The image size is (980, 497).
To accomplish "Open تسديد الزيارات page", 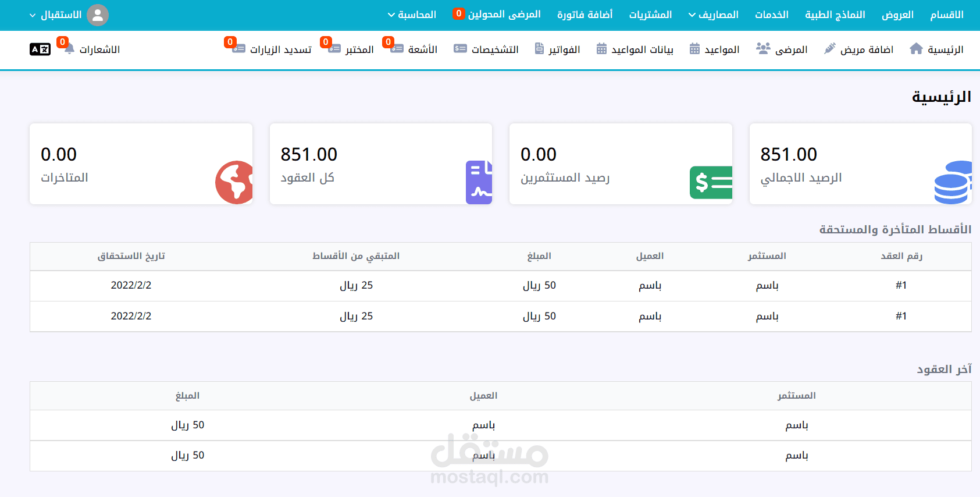I will [x=280, y=49].
